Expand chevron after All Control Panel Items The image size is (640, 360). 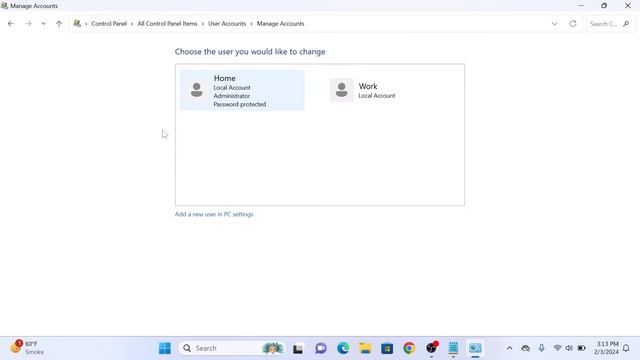coord(203,24)
